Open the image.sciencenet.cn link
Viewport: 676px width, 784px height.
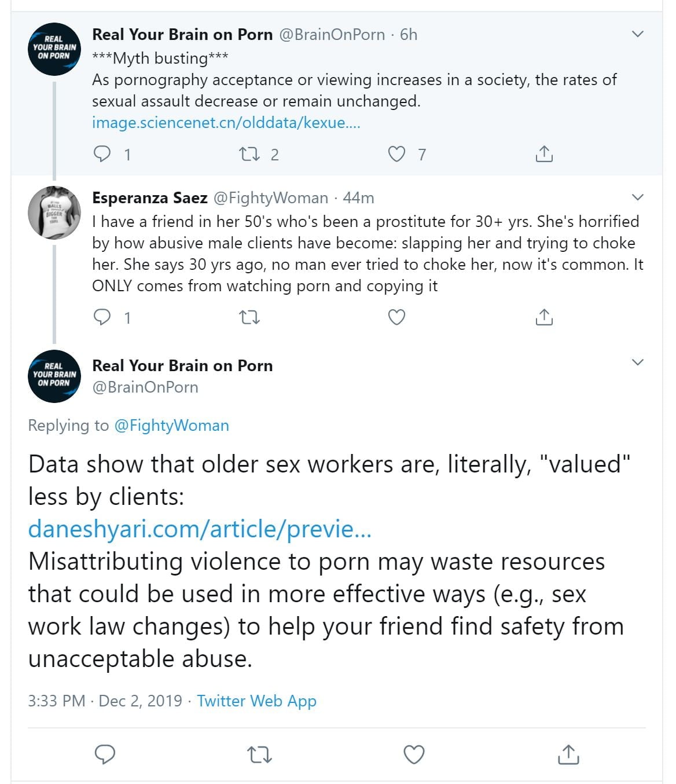pyautogui.click(x=226, y=123)
